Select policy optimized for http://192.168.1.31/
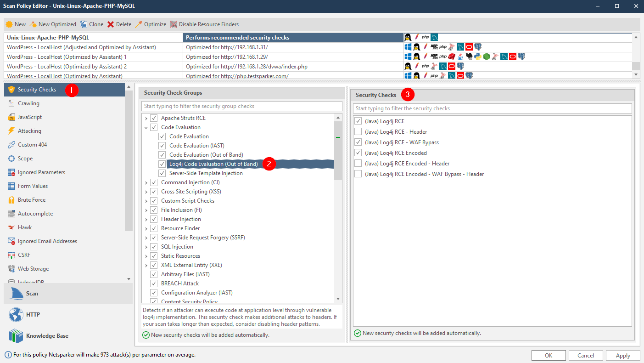Image resolution: width=644 pixels, height=363 pixels. pos(318,47)
